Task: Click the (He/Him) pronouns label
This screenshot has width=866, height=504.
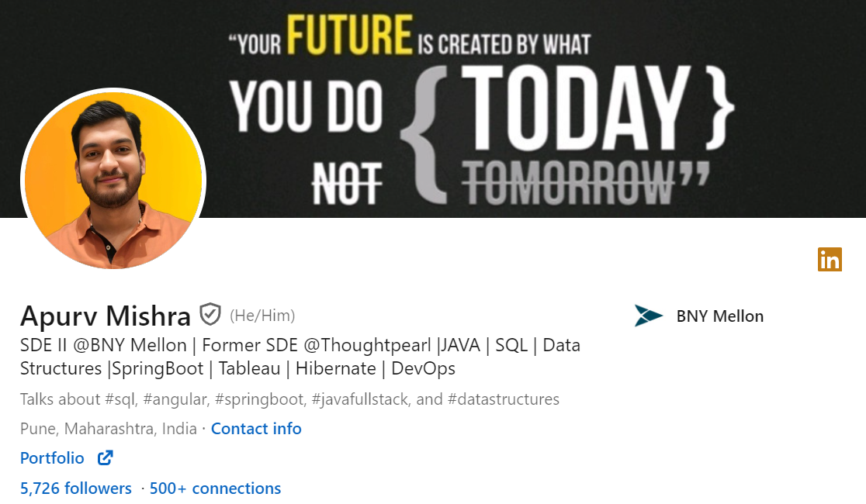Action: pos(262,316)
